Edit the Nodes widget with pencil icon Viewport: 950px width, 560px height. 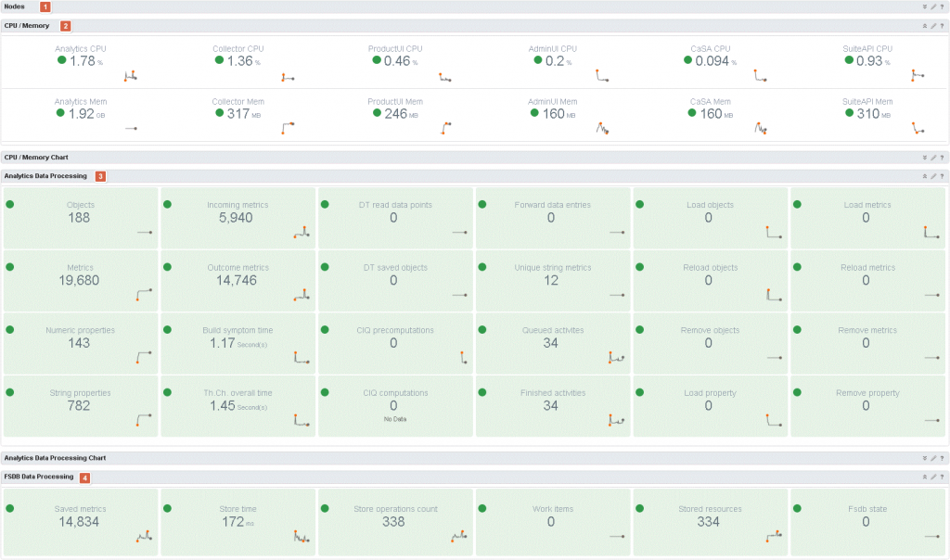click(933, 6)
